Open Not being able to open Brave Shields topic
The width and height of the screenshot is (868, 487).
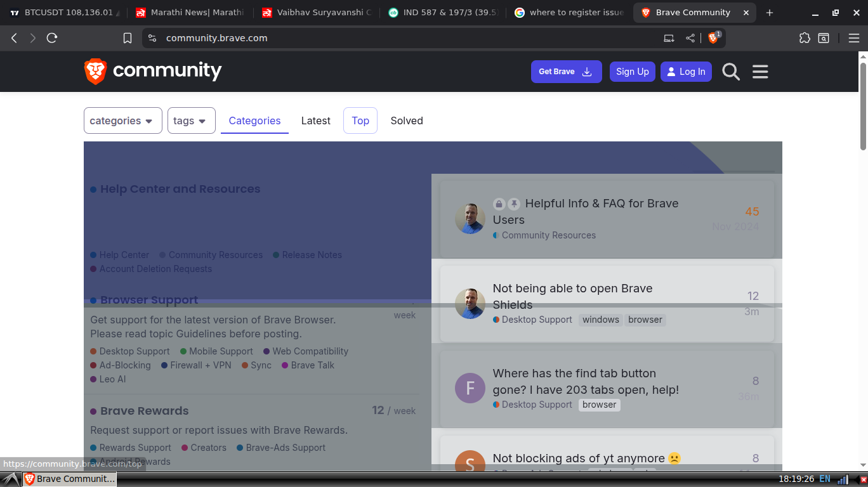pyautogui.click(x=573, y=296)
